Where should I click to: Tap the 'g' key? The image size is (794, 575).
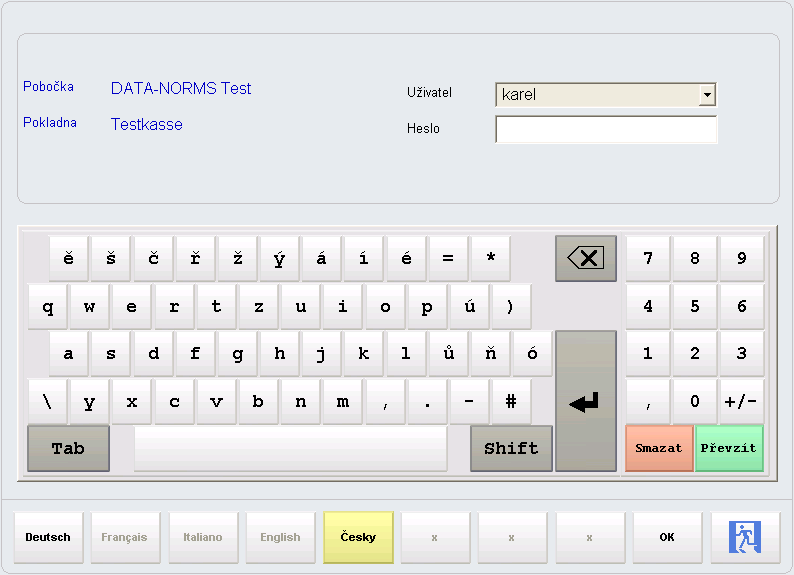pyautogui.click(x=237, y=354)
